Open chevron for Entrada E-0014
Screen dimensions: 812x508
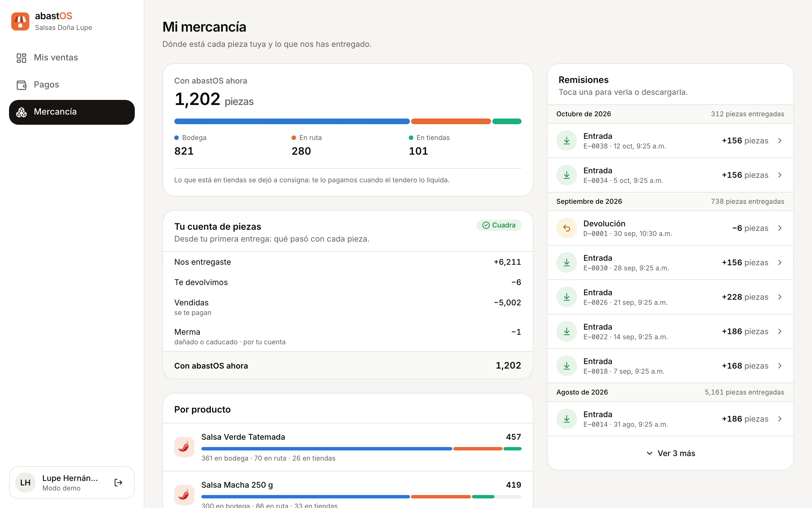[780, 419]
